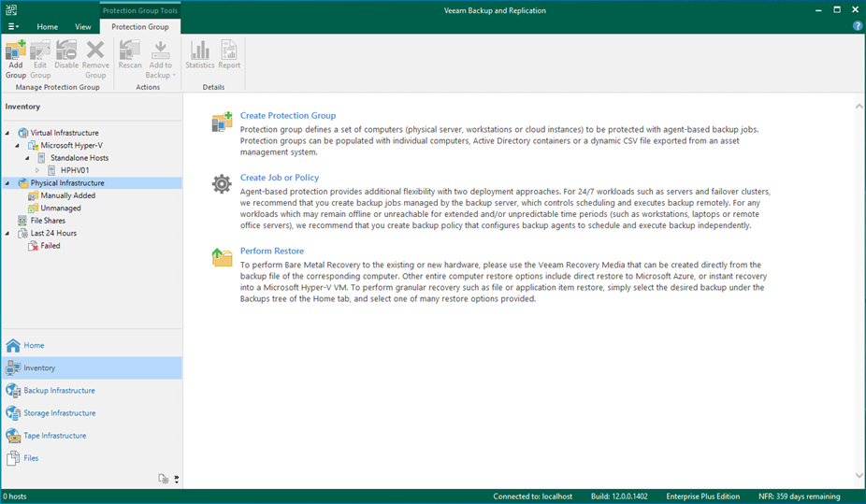866x504 pixels.
Task: Open the Create Job or Policy link
Action: [x=280, y=178]
